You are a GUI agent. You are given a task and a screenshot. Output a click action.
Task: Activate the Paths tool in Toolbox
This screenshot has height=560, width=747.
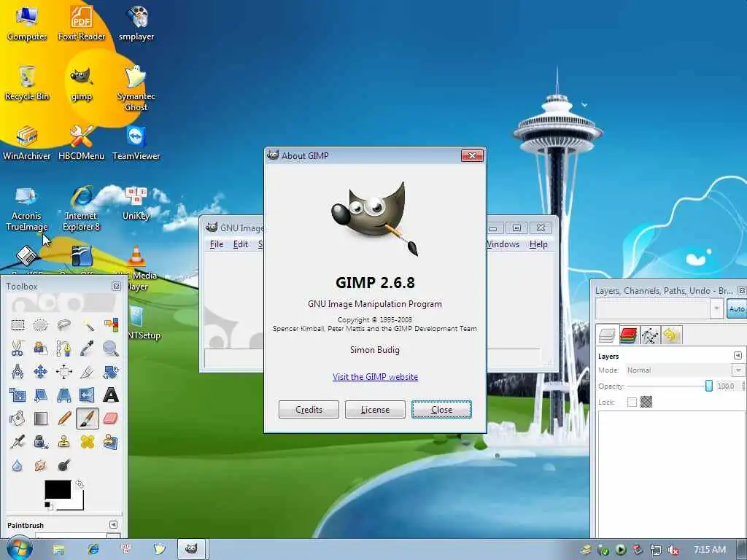tap(64, 349)
